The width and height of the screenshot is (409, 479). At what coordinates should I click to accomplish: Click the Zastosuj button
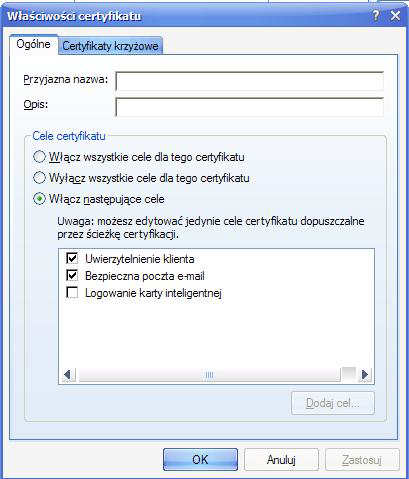tap(362, 460)
